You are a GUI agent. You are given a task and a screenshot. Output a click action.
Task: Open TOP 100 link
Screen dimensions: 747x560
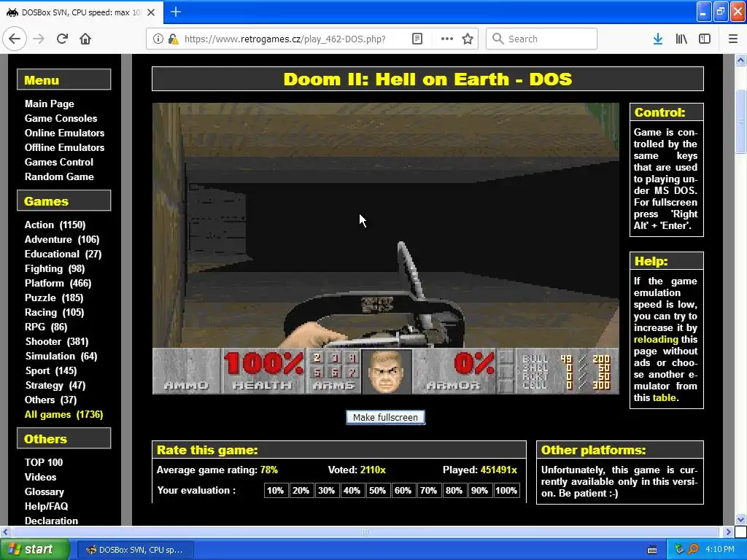(x=44, y=462)
